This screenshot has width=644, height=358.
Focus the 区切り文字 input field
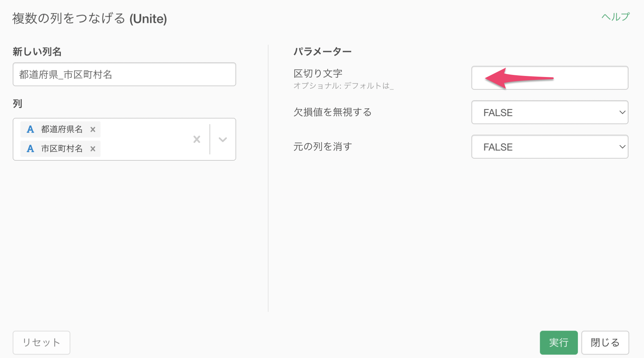click(x=550, y=78)
